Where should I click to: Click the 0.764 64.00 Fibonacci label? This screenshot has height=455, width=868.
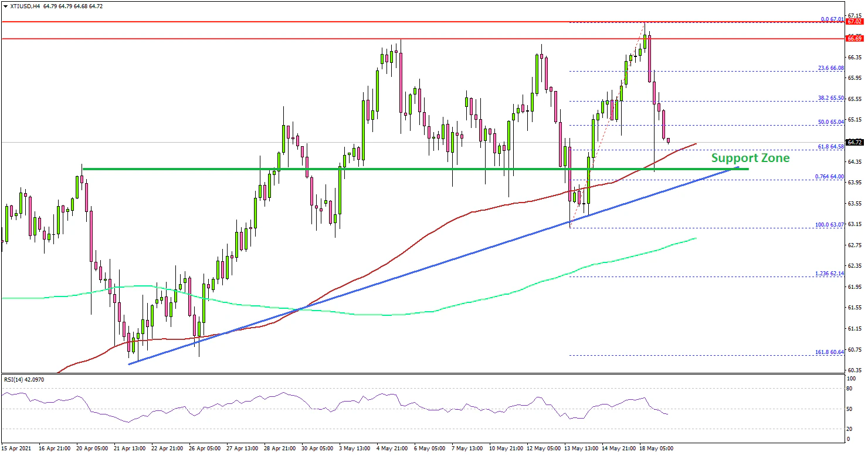tap(829, 177)
